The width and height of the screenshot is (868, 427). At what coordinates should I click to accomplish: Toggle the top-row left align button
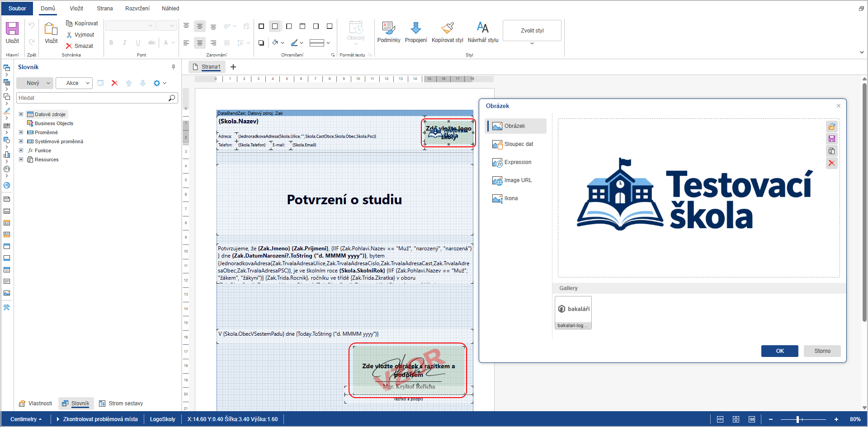[186, 26]
